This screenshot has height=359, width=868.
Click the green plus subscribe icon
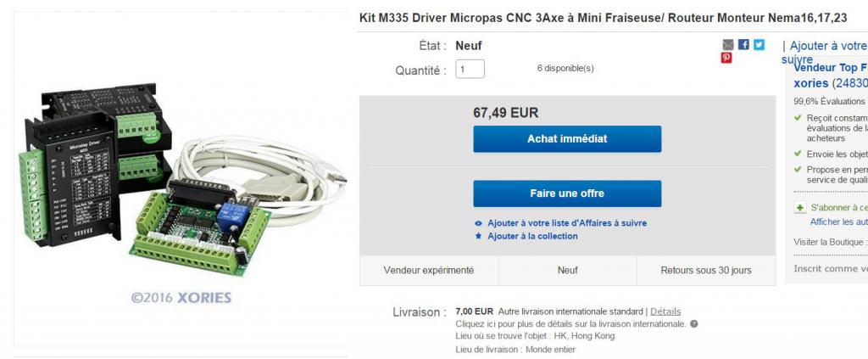pyautogui.click(x=800, y=208)
